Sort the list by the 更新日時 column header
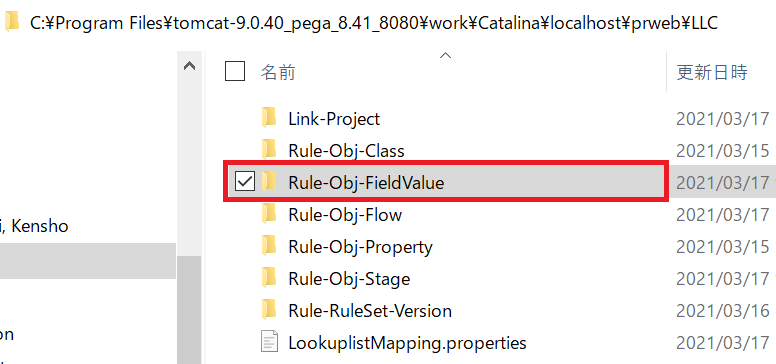This screenshot has height=364, width=776. tap(712, 73)
